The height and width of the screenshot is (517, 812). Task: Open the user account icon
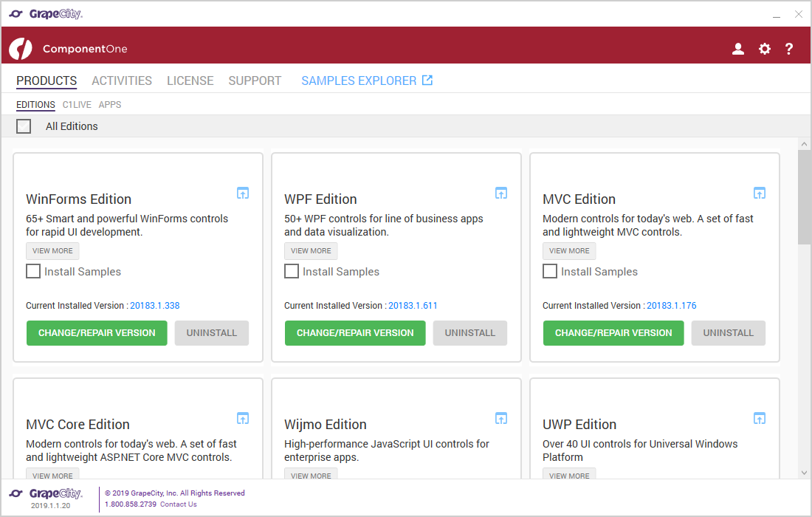pyautogui.click(x=738, y=49)
